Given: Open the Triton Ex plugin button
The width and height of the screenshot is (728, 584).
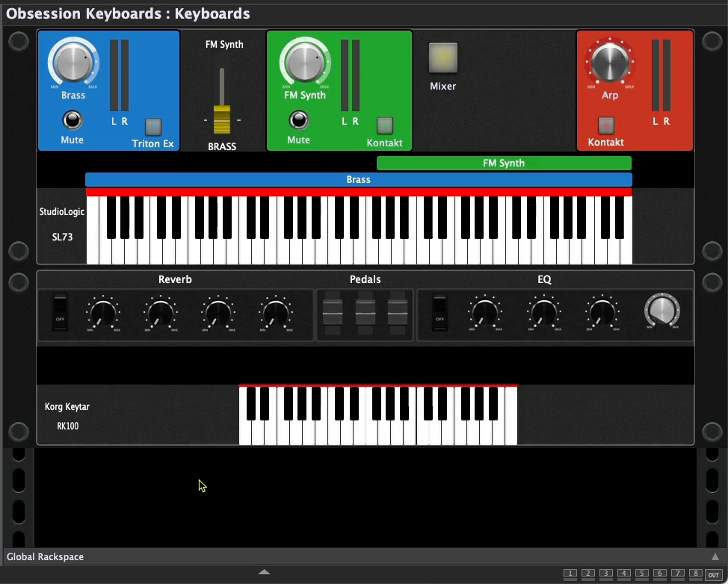Looking at the screenshot, I should (153, 126).
